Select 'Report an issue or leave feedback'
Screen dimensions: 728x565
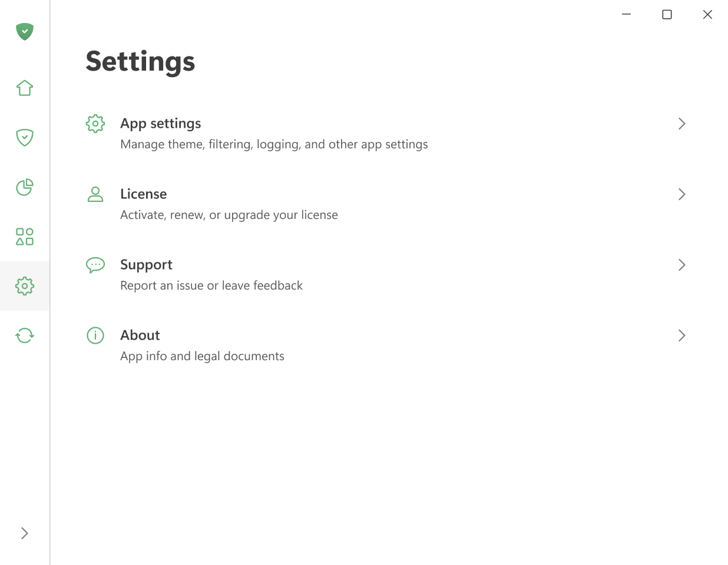211,285
